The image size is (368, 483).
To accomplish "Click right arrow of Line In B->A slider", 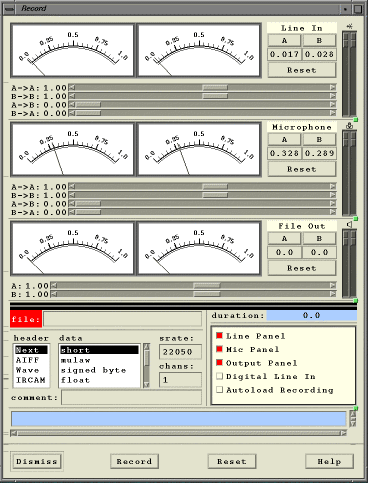I will point(333,113).
